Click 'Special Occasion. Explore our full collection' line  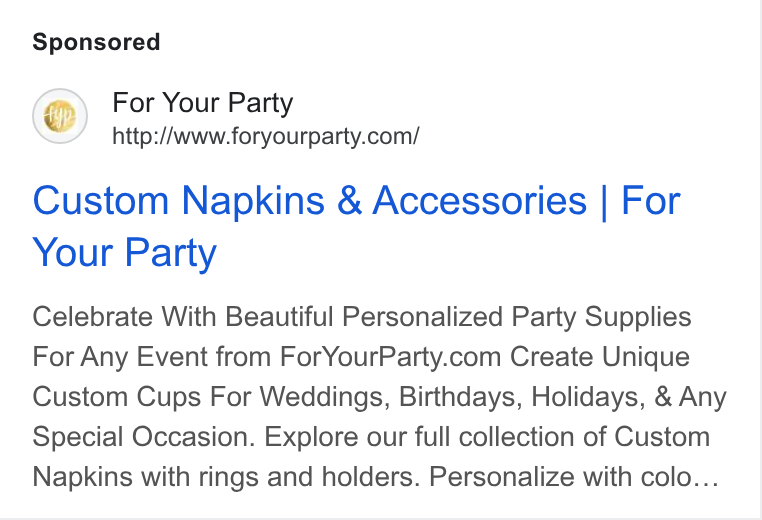point(371,437)
